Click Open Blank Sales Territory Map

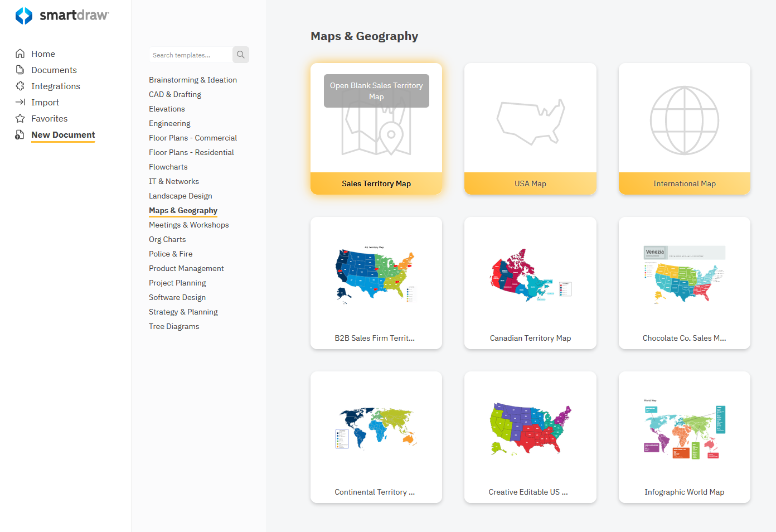coord(376,90)
